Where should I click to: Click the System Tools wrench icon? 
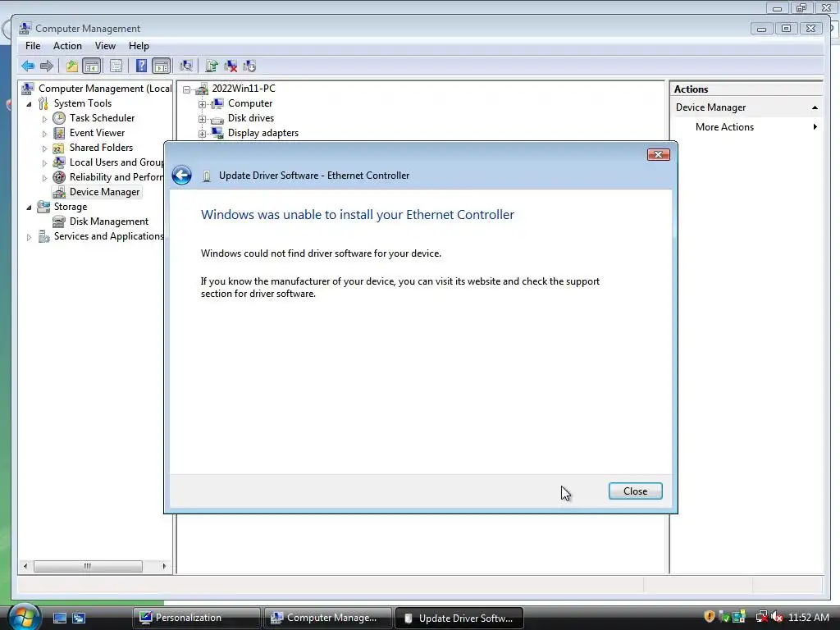43,103
